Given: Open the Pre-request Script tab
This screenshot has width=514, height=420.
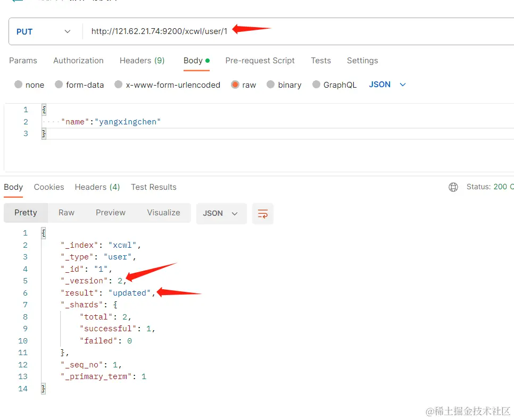Looking at the screenshot, I should 260,61.
